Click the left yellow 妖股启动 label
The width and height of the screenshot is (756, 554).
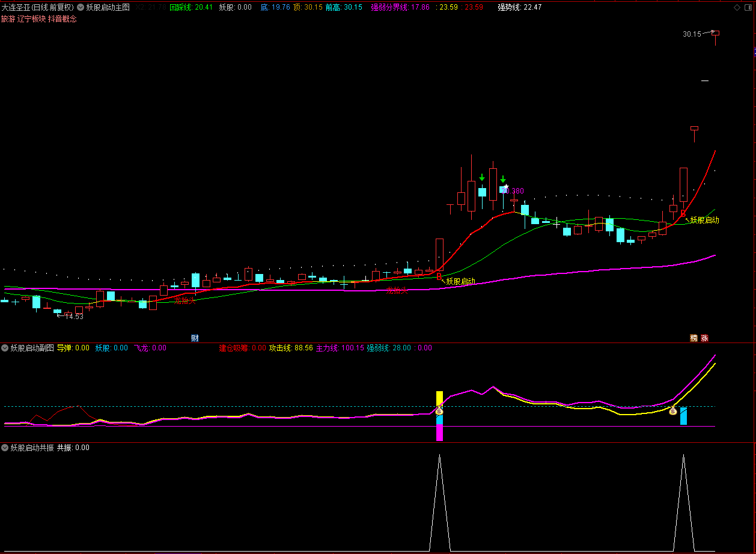tap(460, 281)
